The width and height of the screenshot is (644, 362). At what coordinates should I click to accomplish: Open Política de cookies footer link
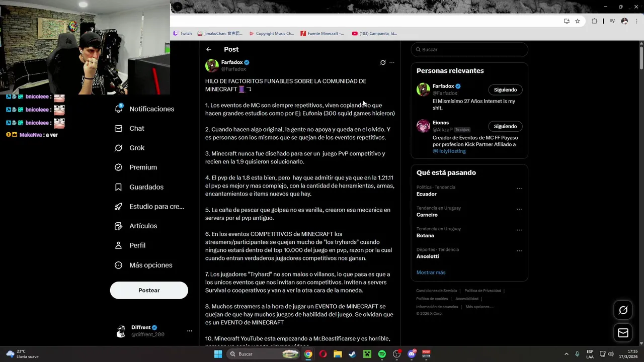[432, 299]
